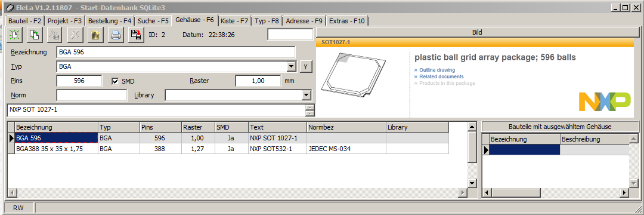Open the Related documents link

pyautogui.click(x=441, y=77)
